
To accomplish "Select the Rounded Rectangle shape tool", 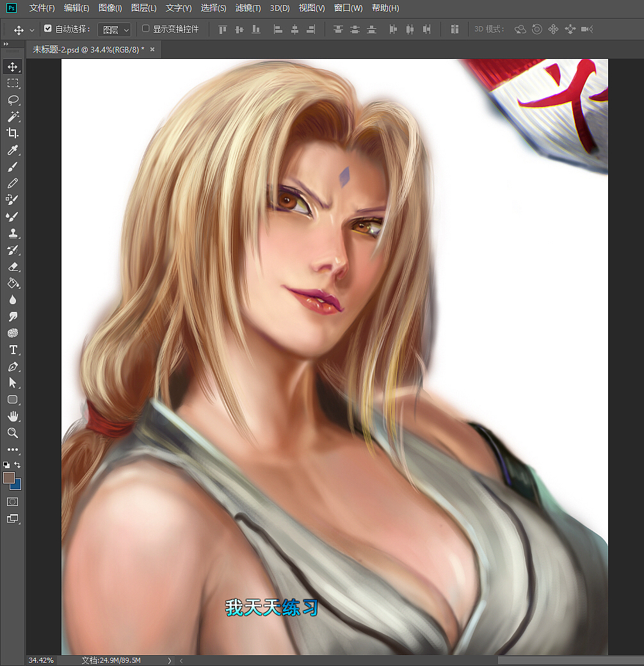I will 12,400.
